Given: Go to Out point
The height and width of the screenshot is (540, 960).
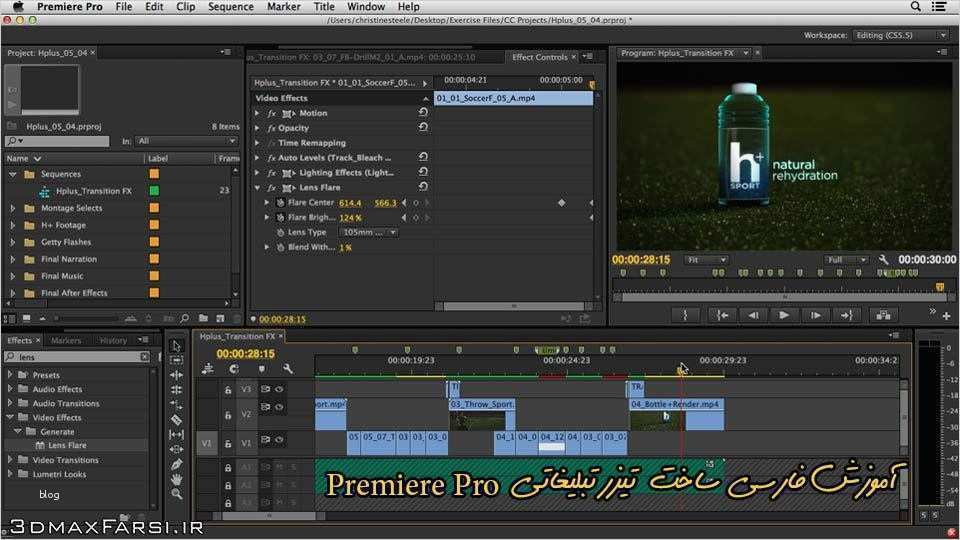Looking at the screenshot, I should [847, 315].
